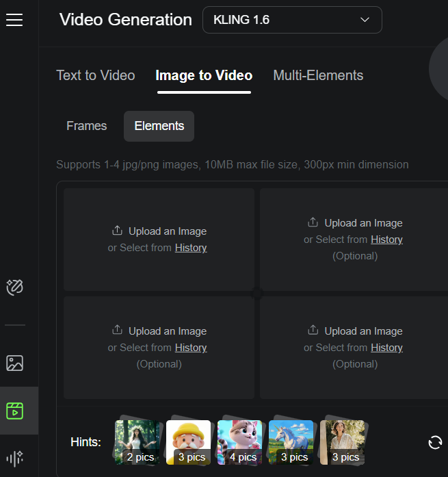448x477 pixels.
Task: Click upload icon in the bottom-left optional slot
Action: (x=117, y=330)
